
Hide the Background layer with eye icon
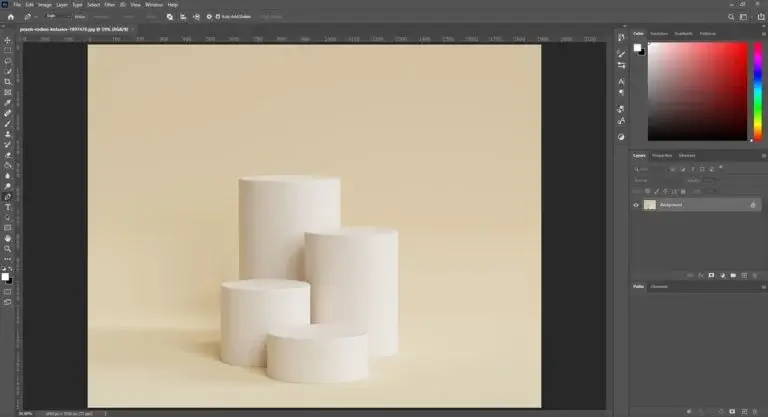pyautogui.click(x=636, y=205)
